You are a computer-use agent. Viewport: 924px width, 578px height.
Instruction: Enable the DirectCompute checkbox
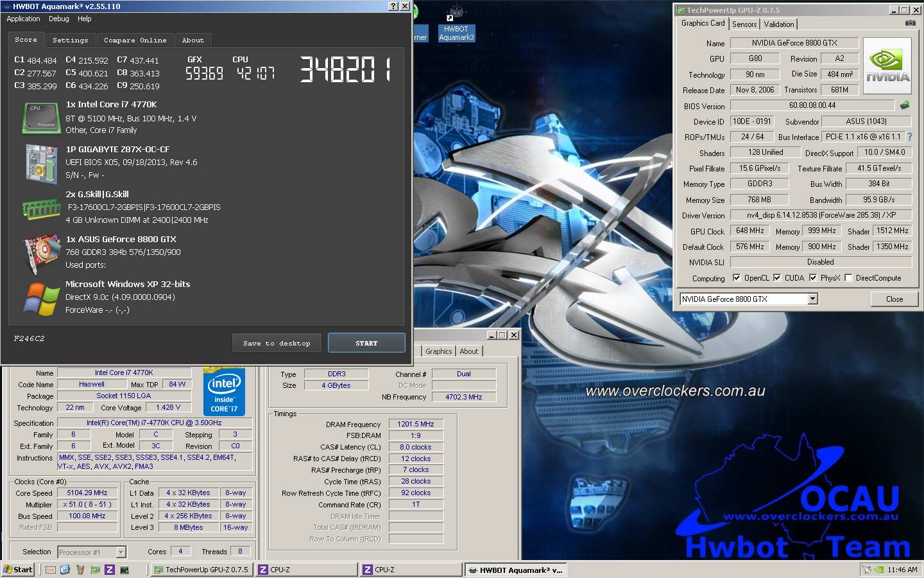pos(848,278)
